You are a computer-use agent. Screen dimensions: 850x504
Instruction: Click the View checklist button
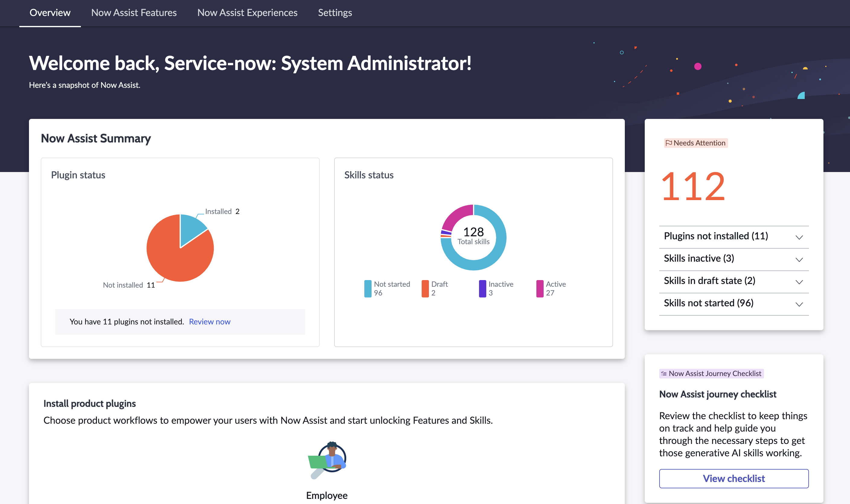point(733,478)
